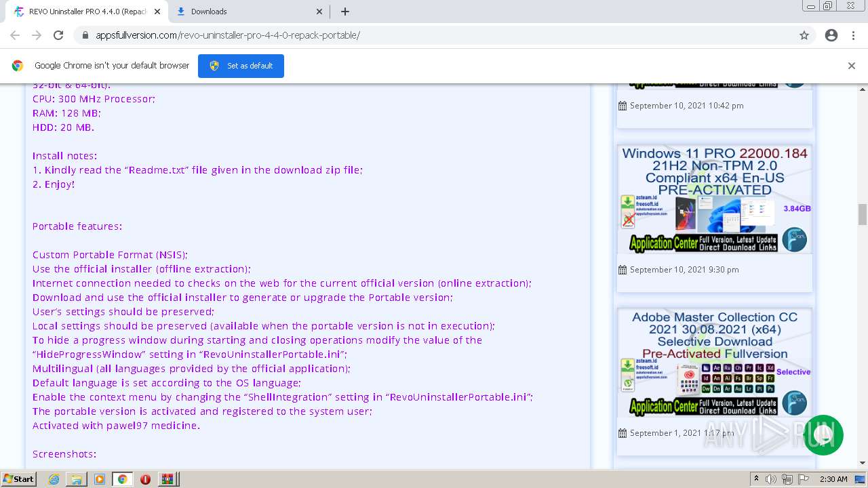The height and width of the screenshot is (488, 868).
Task: Click the 'Multilingual (all languages...' line
Action: tap(191, 369)
